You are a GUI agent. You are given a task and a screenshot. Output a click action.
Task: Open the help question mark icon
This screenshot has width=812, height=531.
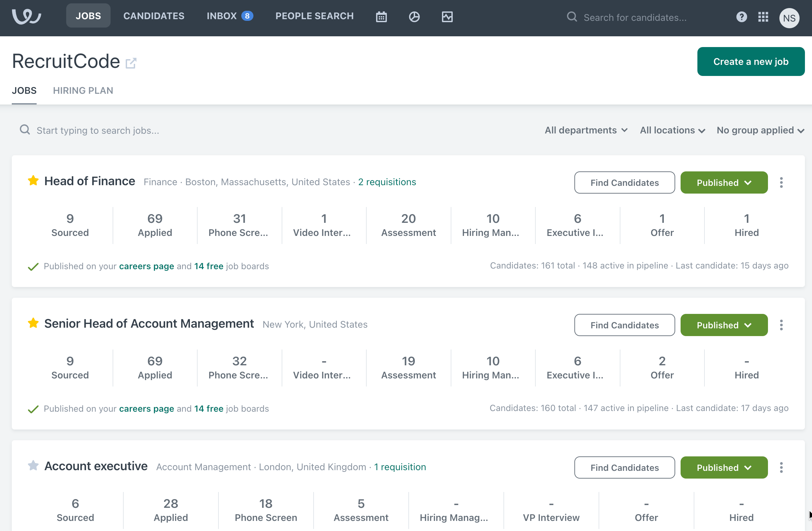pos(741,17)
